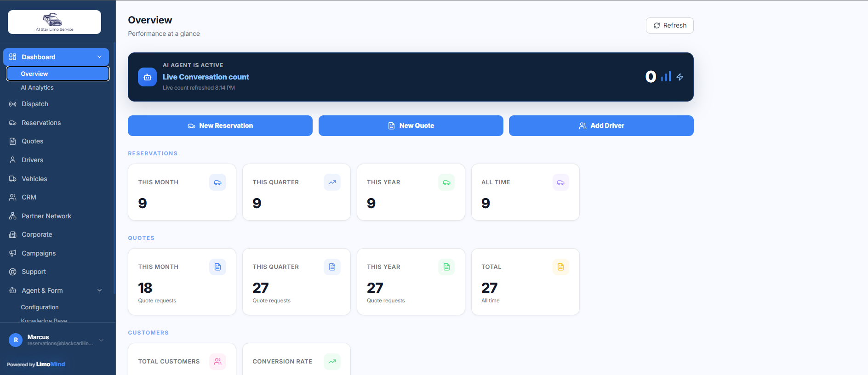Click the AI Star Limo Service logo
868x375 pixels.
[54, 22]
